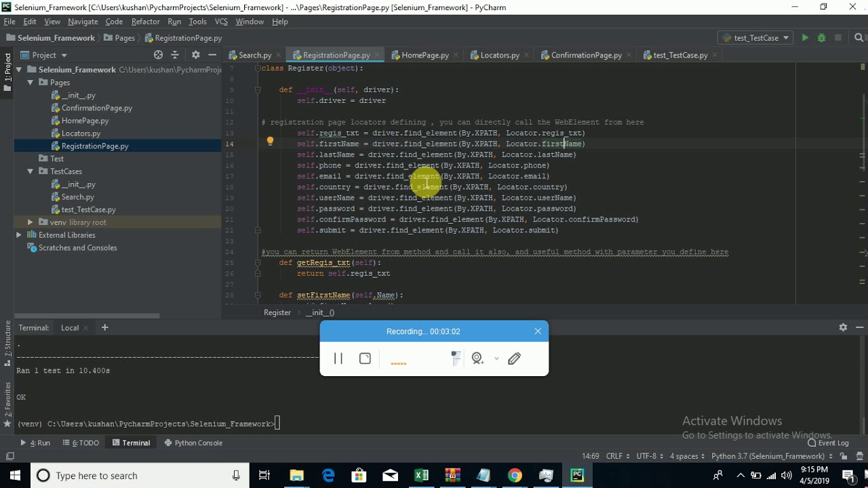This screenshot has width=868, height=488.
Task: Change Python 3.7 interpreter in status bar
Action: click(x=772, y=456)
